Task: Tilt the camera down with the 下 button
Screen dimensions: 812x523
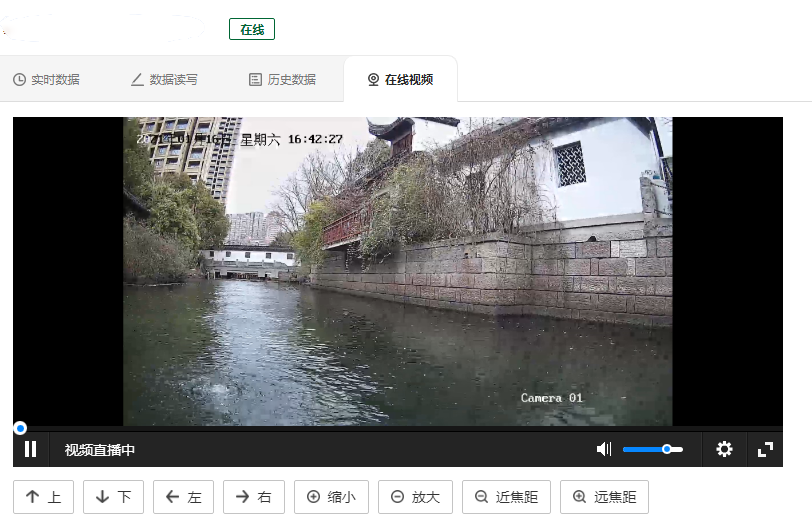Action: pos(113,497)
